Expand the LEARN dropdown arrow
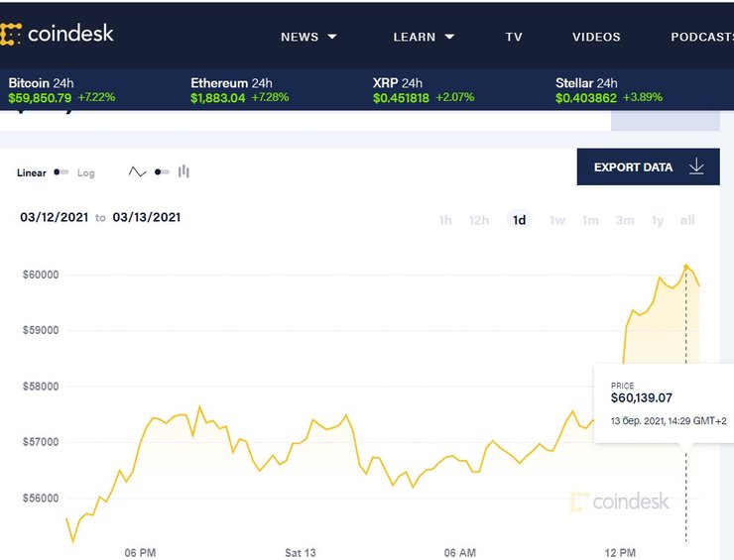 449,37
